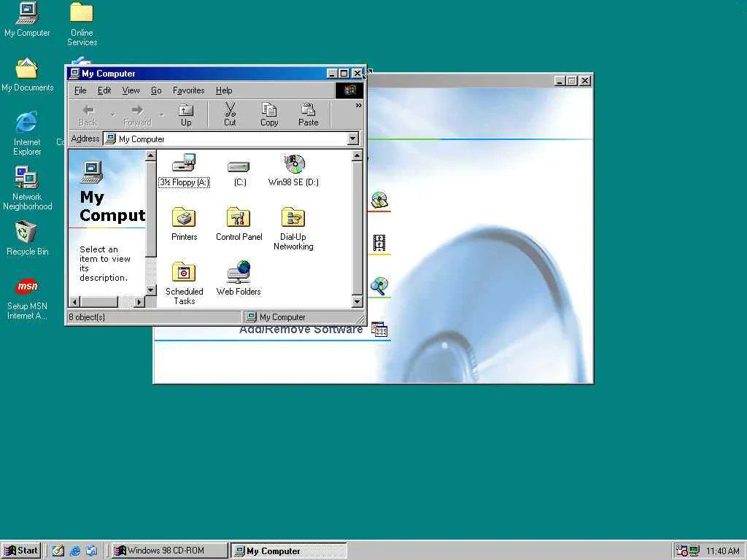
Task: Open the Favorites menu
Action: (188, 90)
